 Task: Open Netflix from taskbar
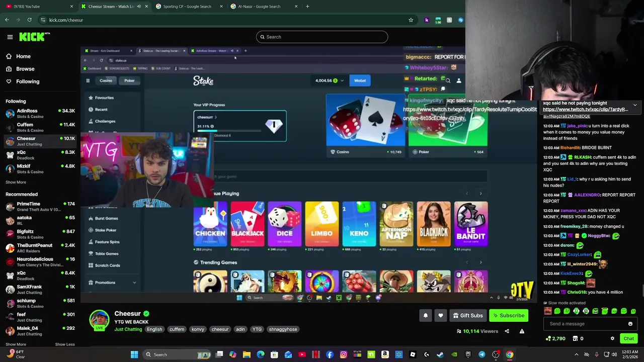(x=315, y=354)
